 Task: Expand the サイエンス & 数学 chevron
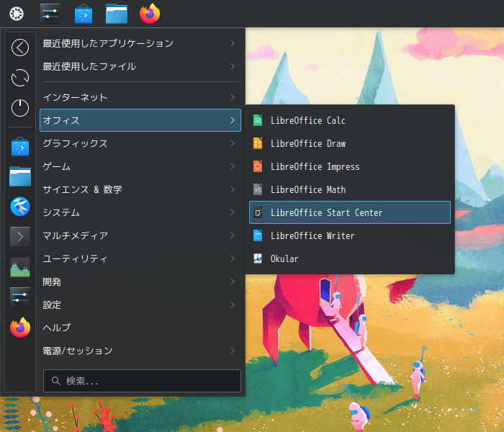pyautogui.click(x=233, y=189)
